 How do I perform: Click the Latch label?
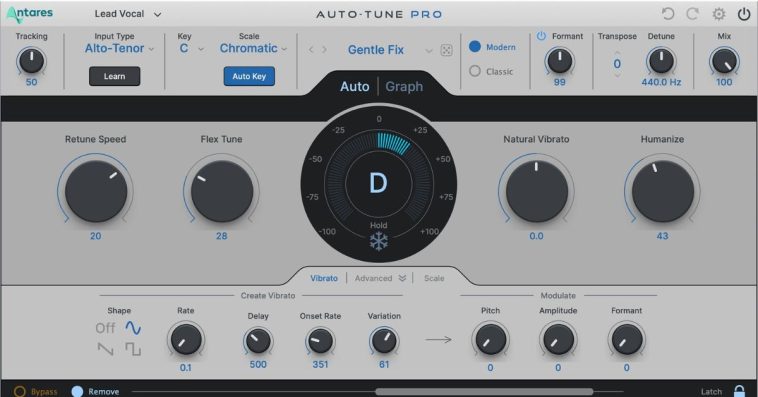coord(711,392)
